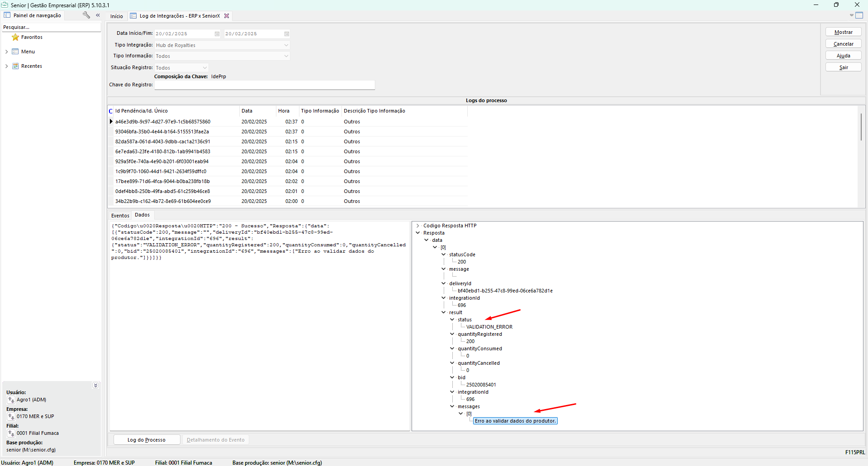Click the switch branch icon beside 0001 Filial Fumaca
The image size is (868, 466).
tap(11, 433)
